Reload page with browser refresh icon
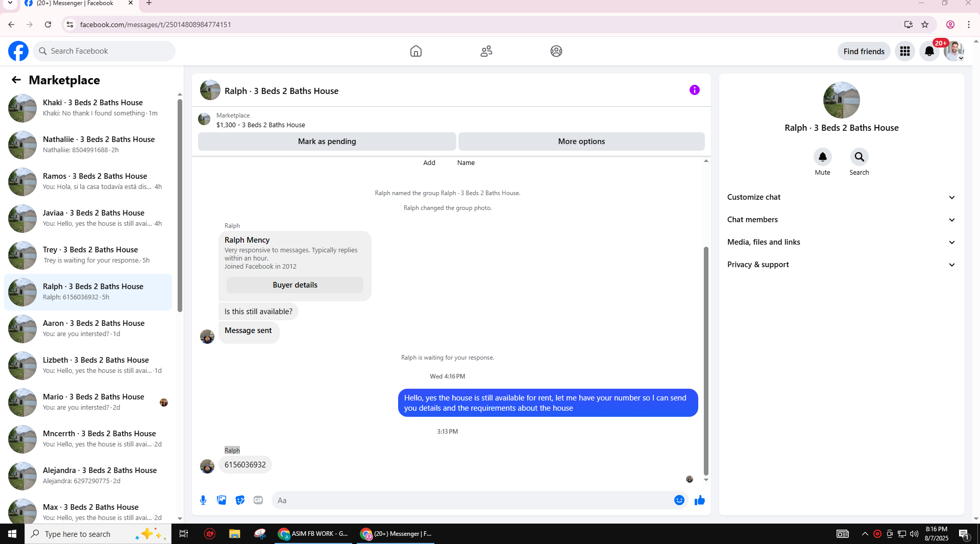Screen dimensions: 980x544 (48, 25)
